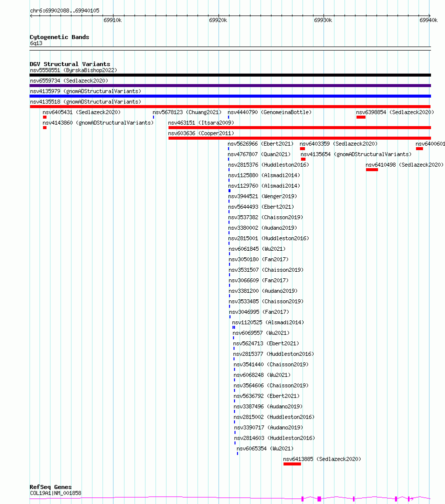Open variant nsv3531507 (Chaisson2019)
The height and width of the screenshot is (504, 445).
[266, 270]
